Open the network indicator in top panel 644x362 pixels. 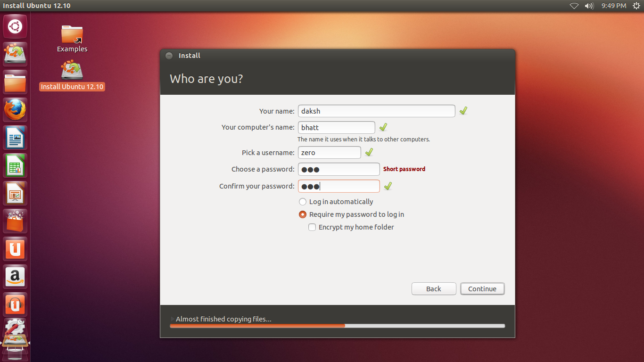coord(574,6)
